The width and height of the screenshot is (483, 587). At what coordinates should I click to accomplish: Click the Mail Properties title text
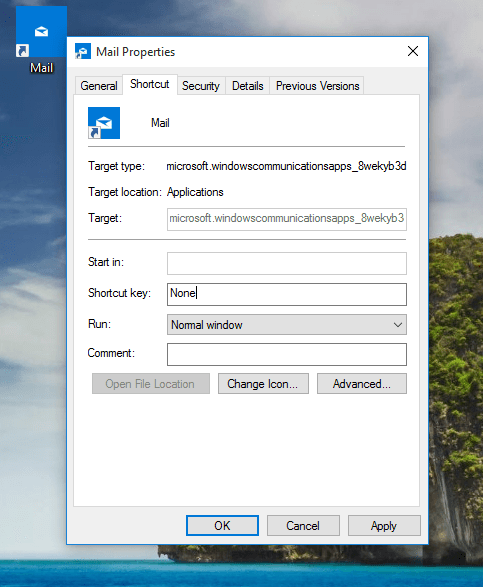pos(135,52)
